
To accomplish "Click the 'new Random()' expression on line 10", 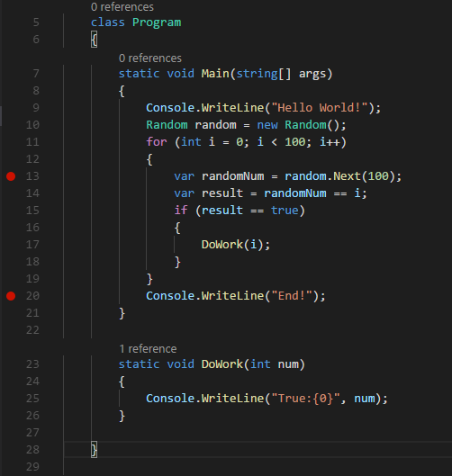I will 302,125.
